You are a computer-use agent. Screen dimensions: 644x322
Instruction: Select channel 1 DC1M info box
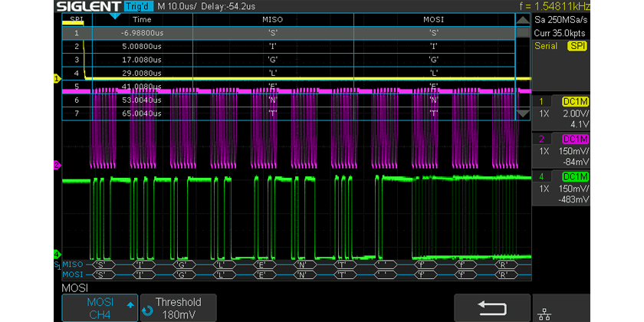point(560,112)
